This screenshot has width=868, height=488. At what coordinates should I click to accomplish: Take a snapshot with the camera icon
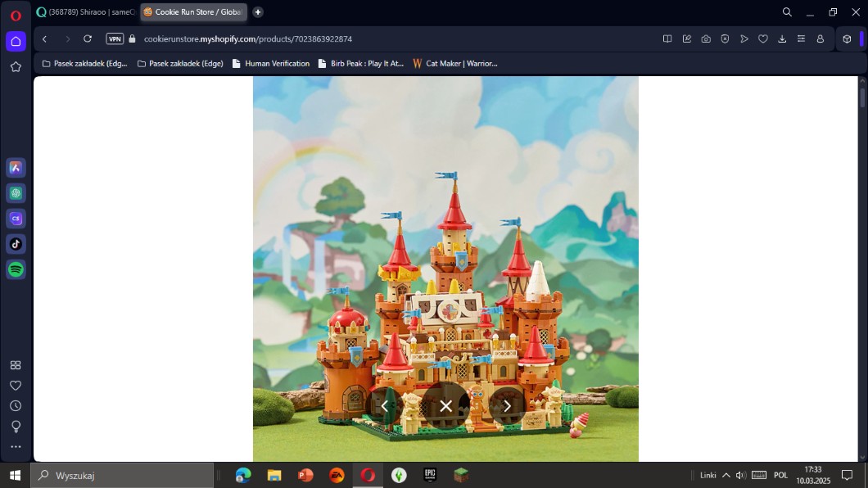tap(706, 38)
